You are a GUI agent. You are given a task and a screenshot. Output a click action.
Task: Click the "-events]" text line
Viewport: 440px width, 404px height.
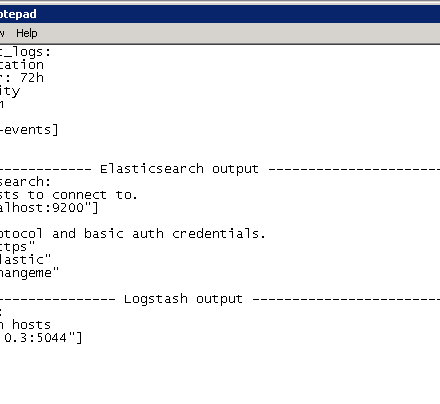[29, 130]
